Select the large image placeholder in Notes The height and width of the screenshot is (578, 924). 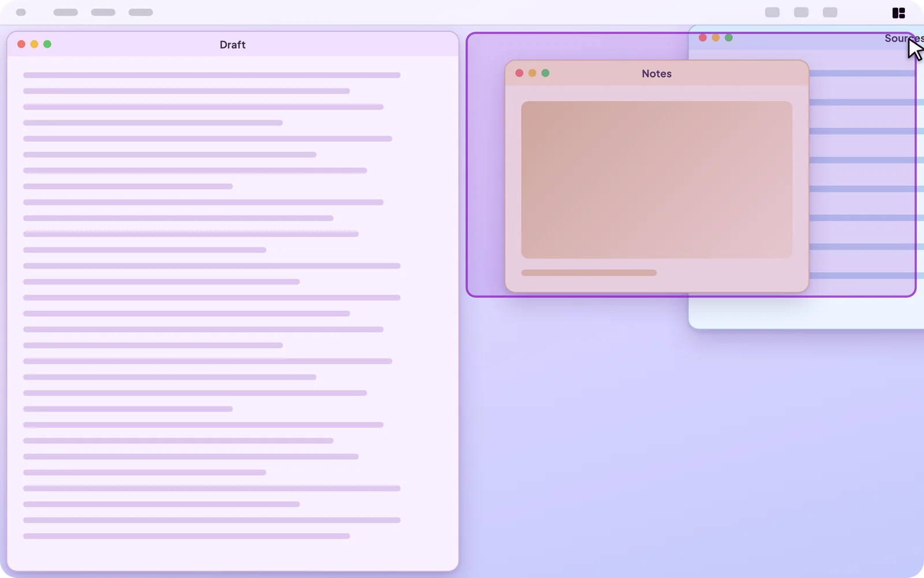657,180
